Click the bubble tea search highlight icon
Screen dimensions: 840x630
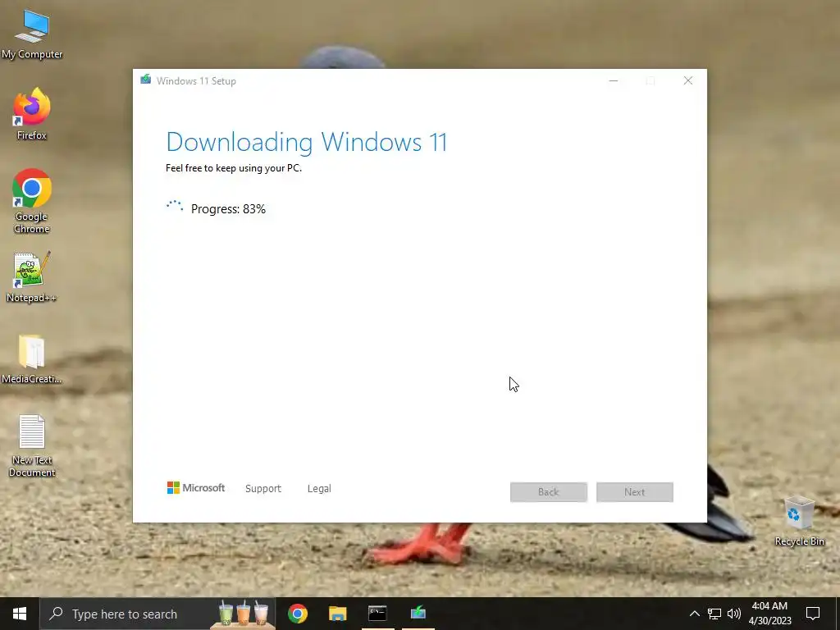pos(243,613)
